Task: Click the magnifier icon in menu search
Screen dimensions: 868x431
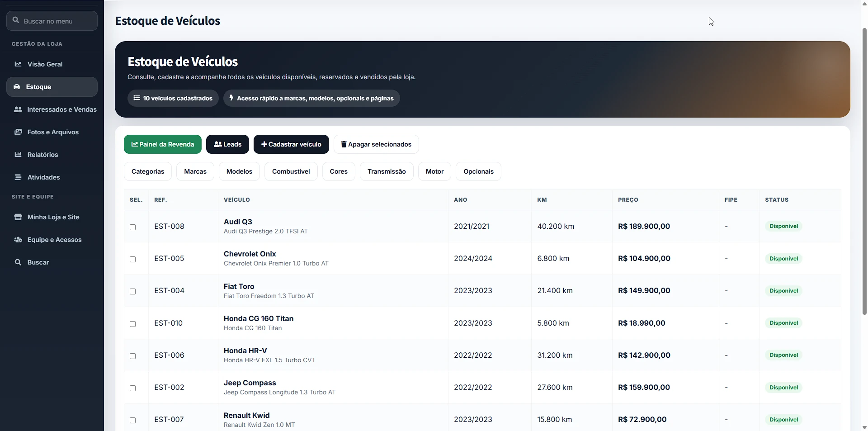Action: (x=16, y=20)
